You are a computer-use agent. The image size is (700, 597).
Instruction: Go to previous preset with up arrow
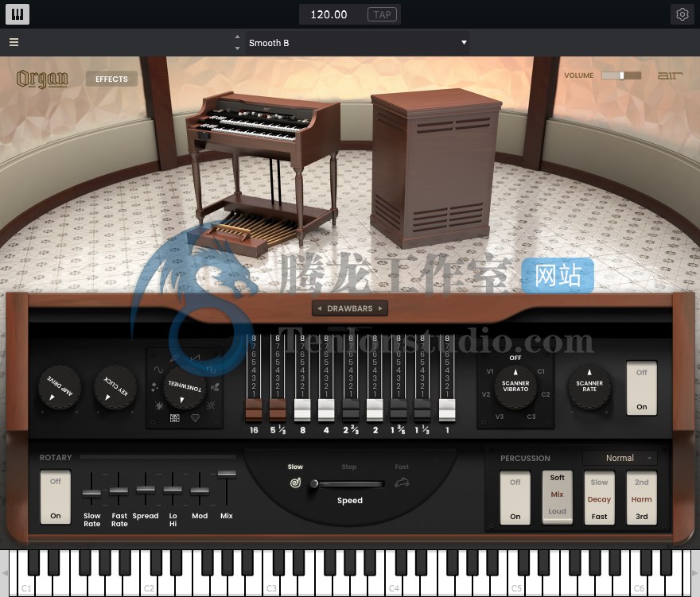(237, 37)
